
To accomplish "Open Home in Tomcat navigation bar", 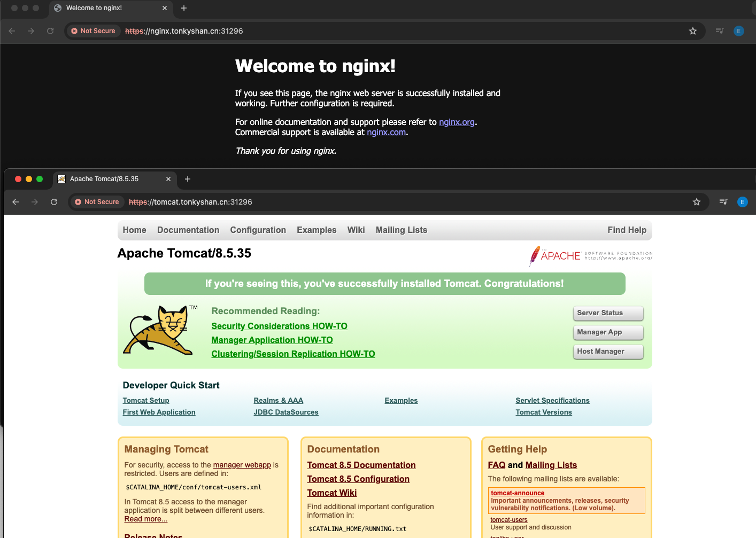I will click(x=134, y=230).
